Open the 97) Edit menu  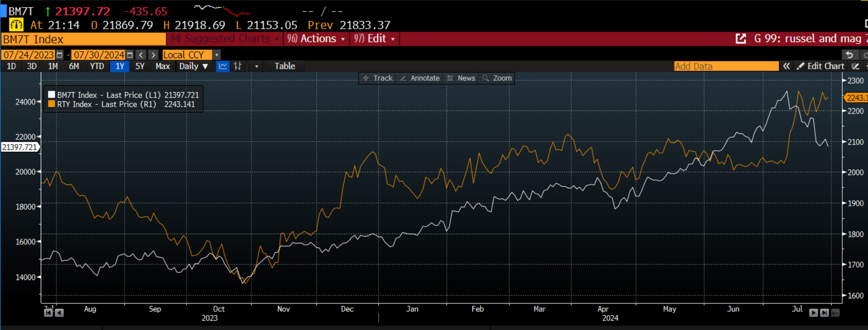tap(374, 39)
